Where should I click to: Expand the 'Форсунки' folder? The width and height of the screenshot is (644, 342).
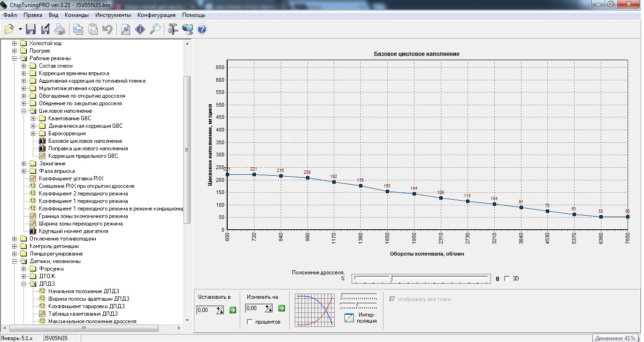coord(24,269)
